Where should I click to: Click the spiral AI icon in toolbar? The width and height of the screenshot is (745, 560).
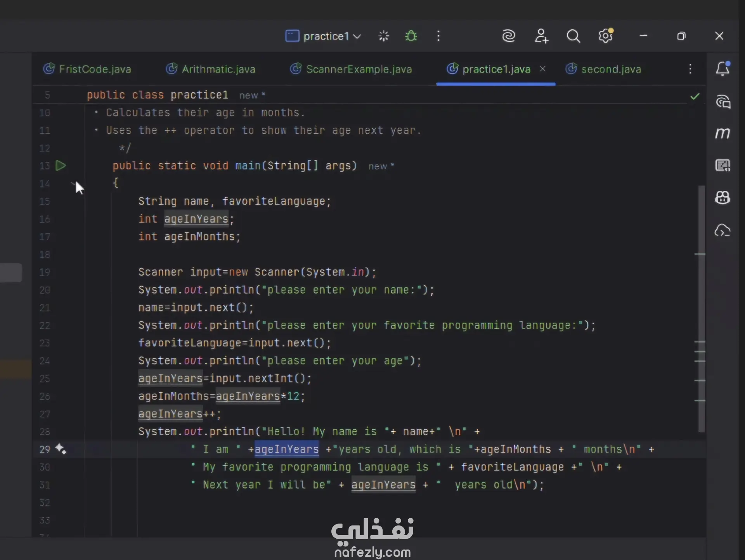point(509,36)
